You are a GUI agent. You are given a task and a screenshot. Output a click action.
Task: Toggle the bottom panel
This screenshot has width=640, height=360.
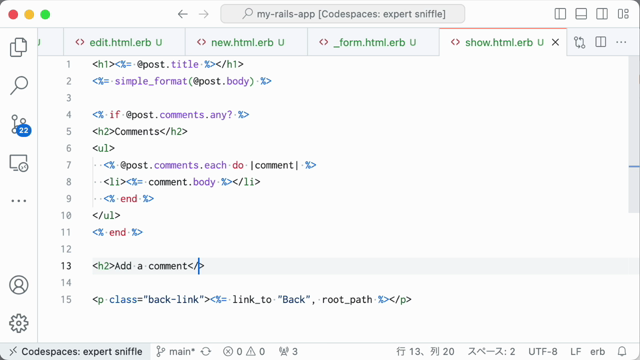pyautogui.click(x=581, y=14)
